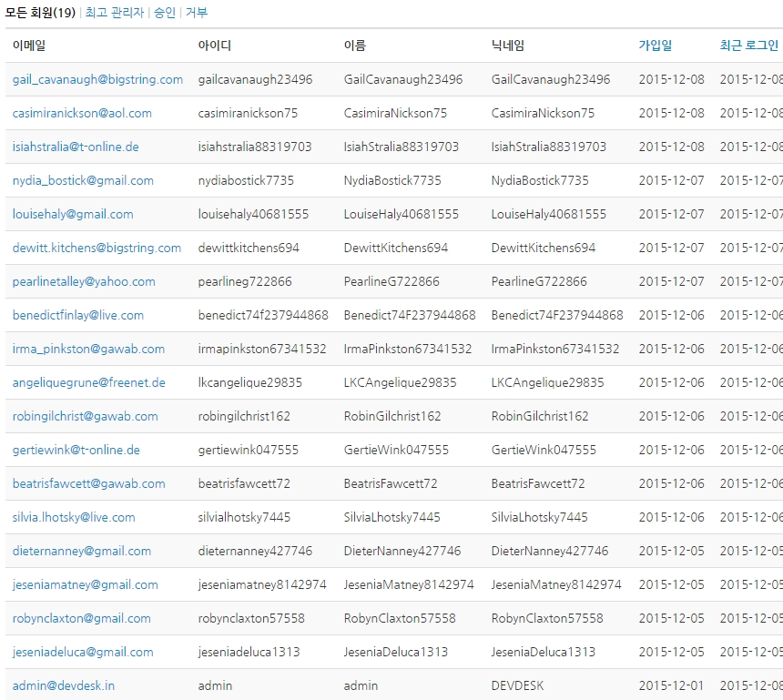The image size is (783, 700).
Task: Select ID casimiranickson75
Action: click(x=248, y=114)
